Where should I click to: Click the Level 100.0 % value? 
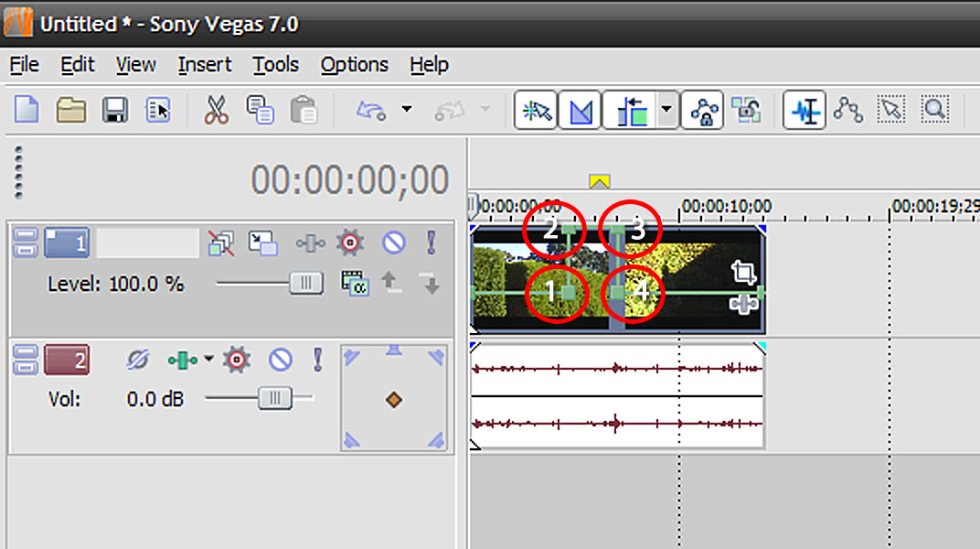(146, 285)
